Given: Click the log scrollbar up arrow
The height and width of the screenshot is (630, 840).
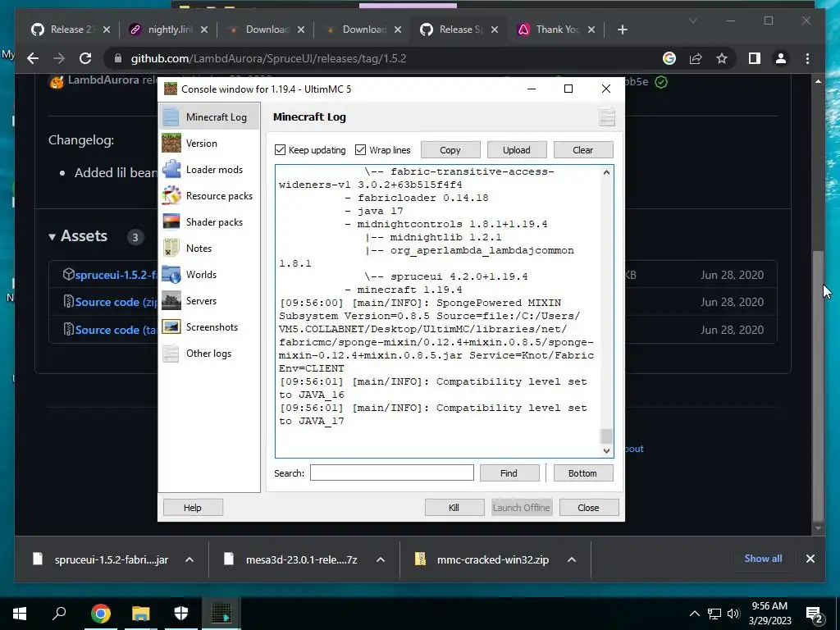Looking at the screenshot, I should (606, 172).
